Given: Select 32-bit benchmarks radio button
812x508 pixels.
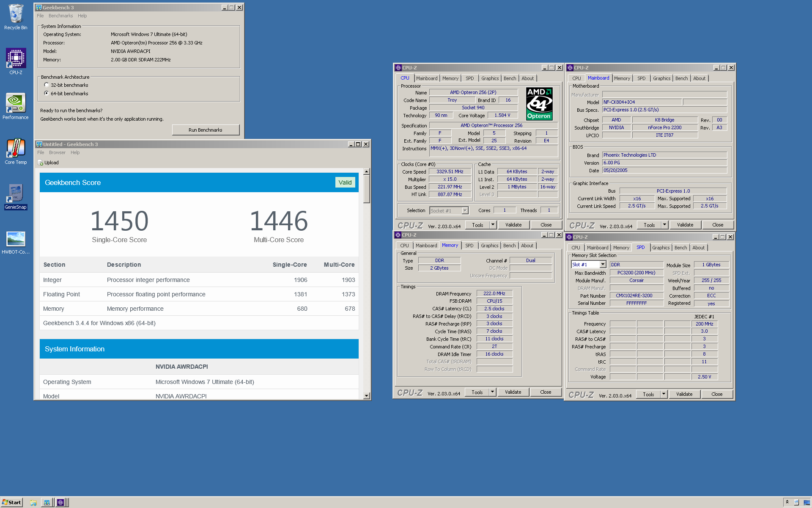Looking at the screenshot, I should 47,85.
